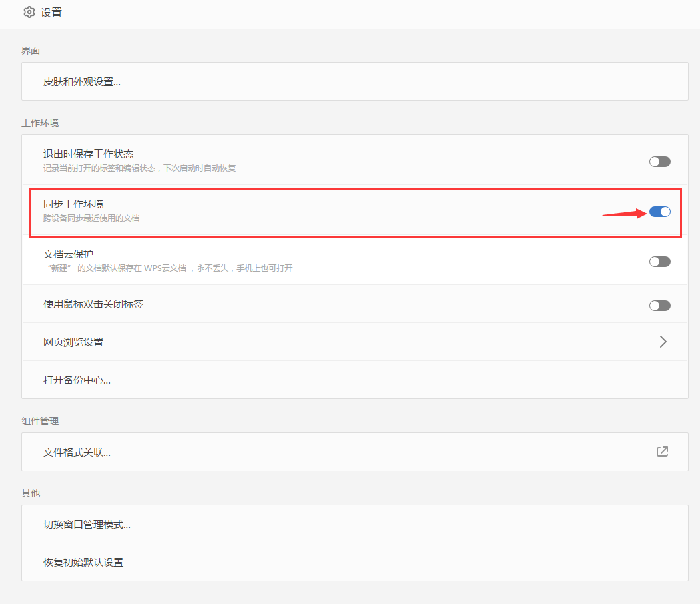Viewport: 700px width, 604px height.
Task: Open 文件格式关联 option
Action: (x=355, y=452)
